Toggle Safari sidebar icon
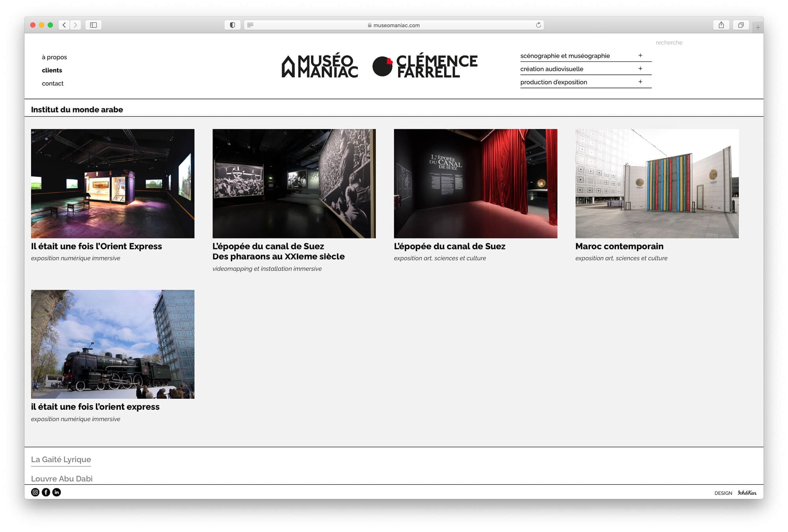 (93, 25)
